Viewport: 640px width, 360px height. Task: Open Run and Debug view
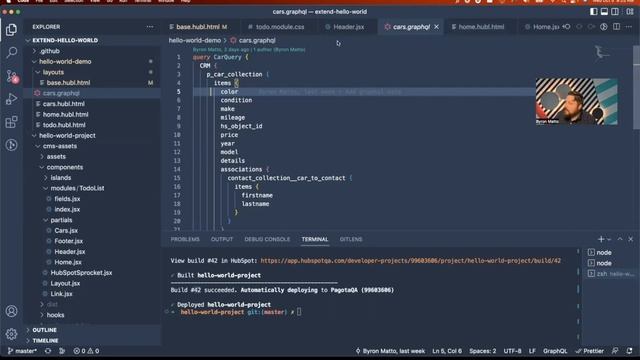click(11, 99)
